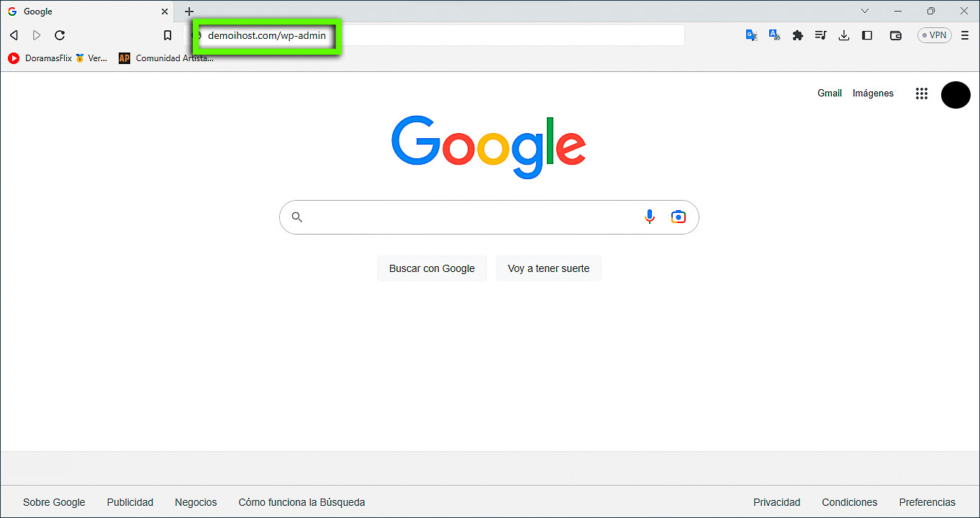Click the Voy a tener suerte button
The width and height of the screenshot is (980, 518).
tap(548, 268)
